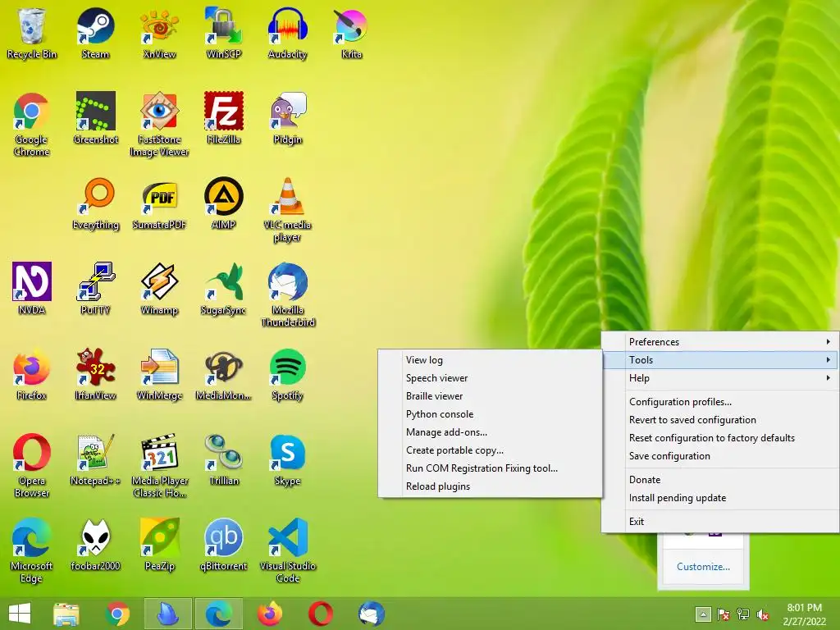This screenshot has width=840, height=630.
Task: Select the Audacity desktop shortcut
Action: [x=288, y=33]
